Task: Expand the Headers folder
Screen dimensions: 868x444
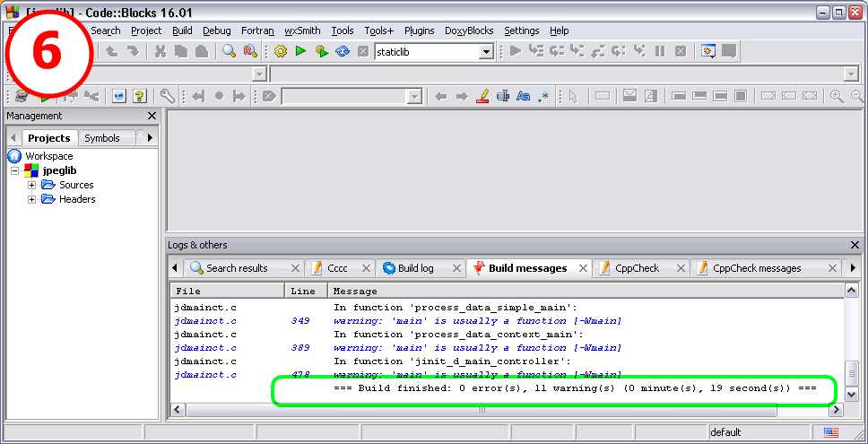Action: pyautogui.click(x=31, y=199)
